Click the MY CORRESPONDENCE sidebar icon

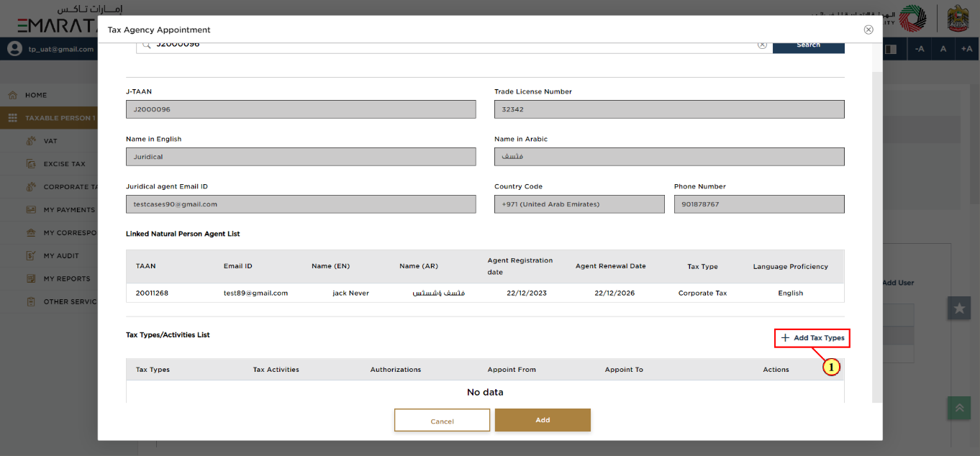tap(31, 233)
